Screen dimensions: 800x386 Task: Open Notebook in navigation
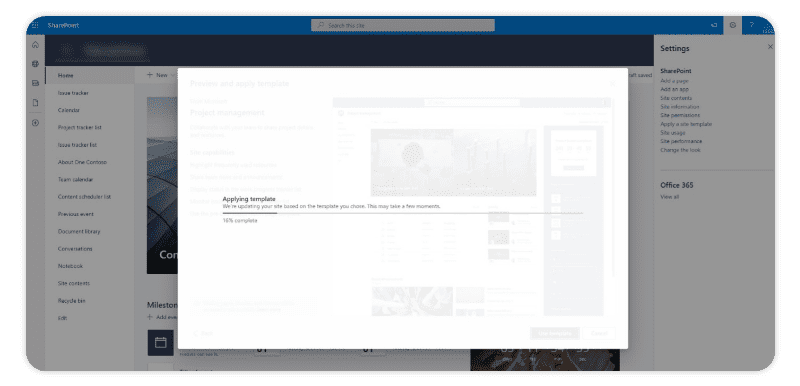tap(70, 266)
